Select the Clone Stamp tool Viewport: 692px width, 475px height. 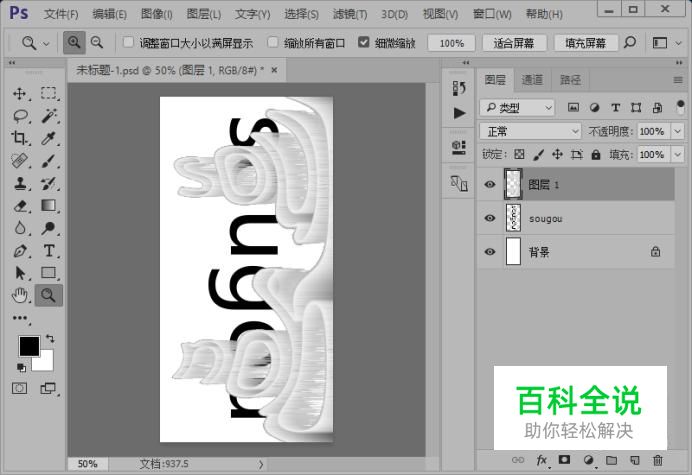coord(19,183)
